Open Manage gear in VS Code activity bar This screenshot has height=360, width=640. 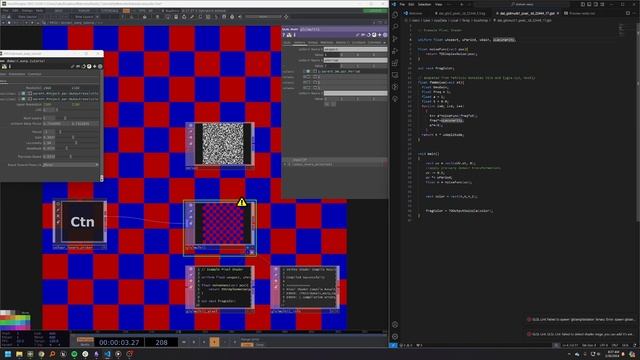pyautogui.click(x=395, y=337)
